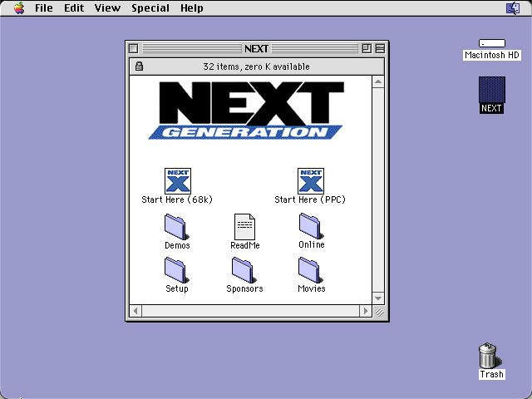This screenshot has width=532, height=399.
Task: Select the Sponsors folder icon
Action: [244, 270]
